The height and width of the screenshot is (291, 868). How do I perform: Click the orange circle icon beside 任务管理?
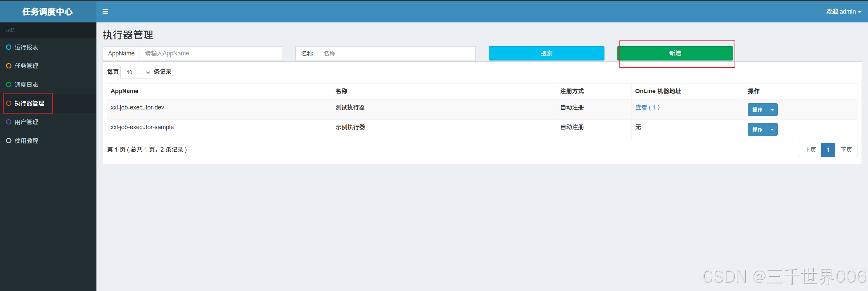[x=9, y=66]
